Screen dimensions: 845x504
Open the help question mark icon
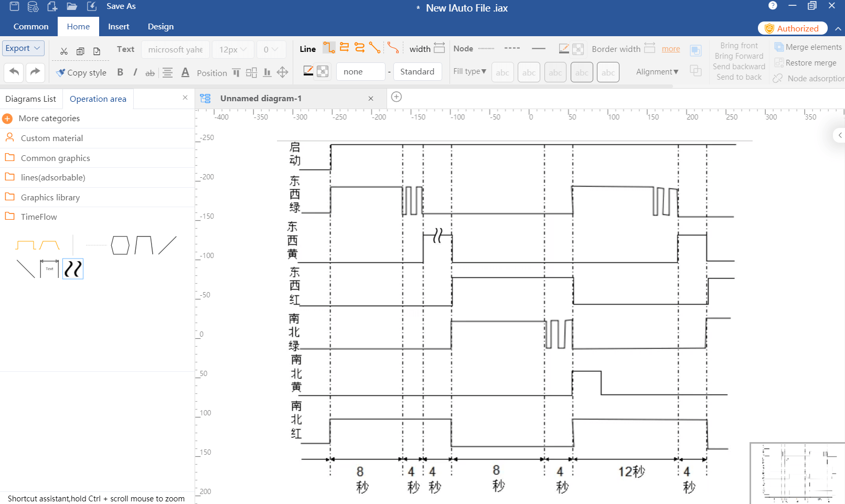(x=773, y=5)
